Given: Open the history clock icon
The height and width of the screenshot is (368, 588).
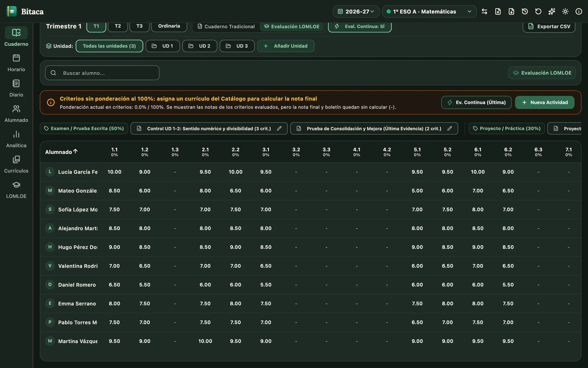Looking at the screenshot, I should tap(525, 11).
